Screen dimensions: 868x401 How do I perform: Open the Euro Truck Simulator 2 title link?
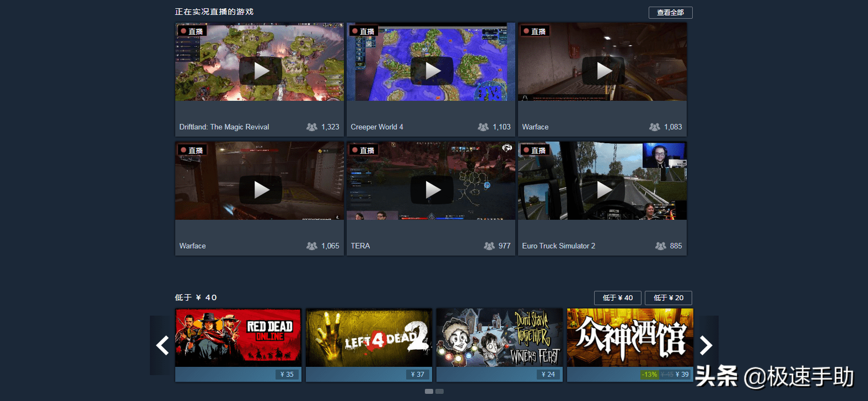tap(558, 246)
